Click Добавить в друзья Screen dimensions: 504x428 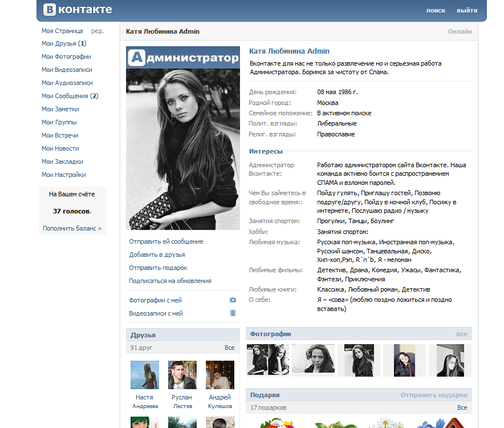click(157, 255)
